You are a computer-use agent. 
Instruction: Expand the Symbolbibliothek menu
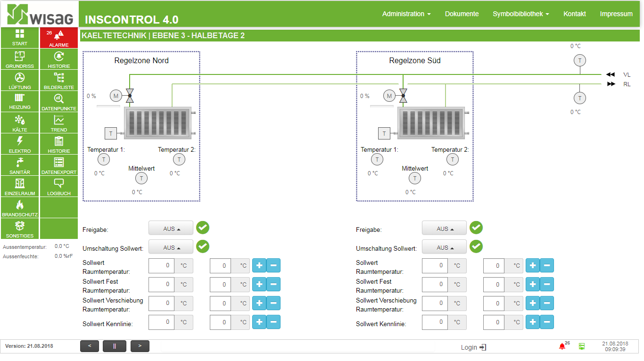pyautogui.click(x=521, y=14)
